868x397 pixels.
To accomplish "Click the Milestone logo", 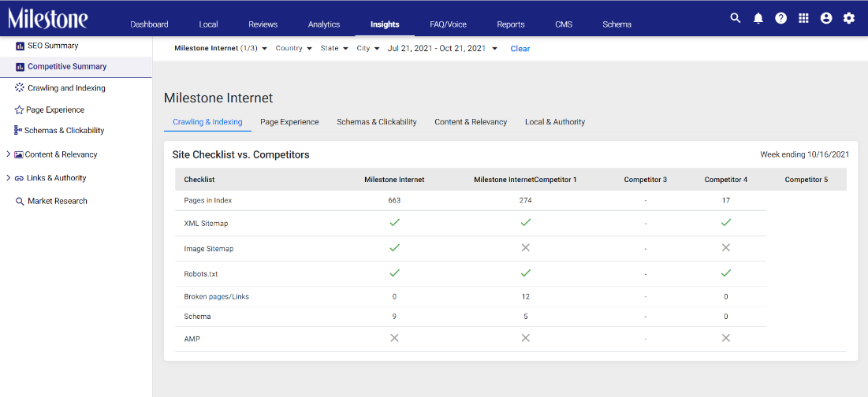I will [47, 18].
